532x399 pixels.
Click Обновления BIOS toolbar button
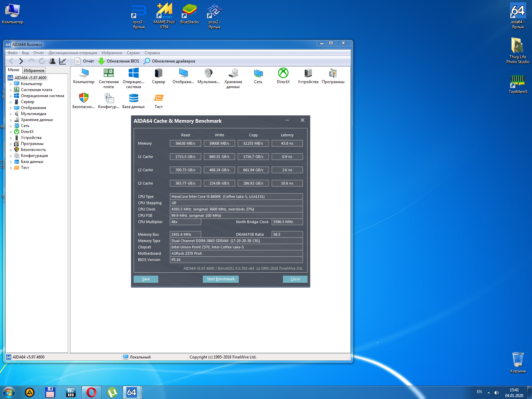[119, 61]
